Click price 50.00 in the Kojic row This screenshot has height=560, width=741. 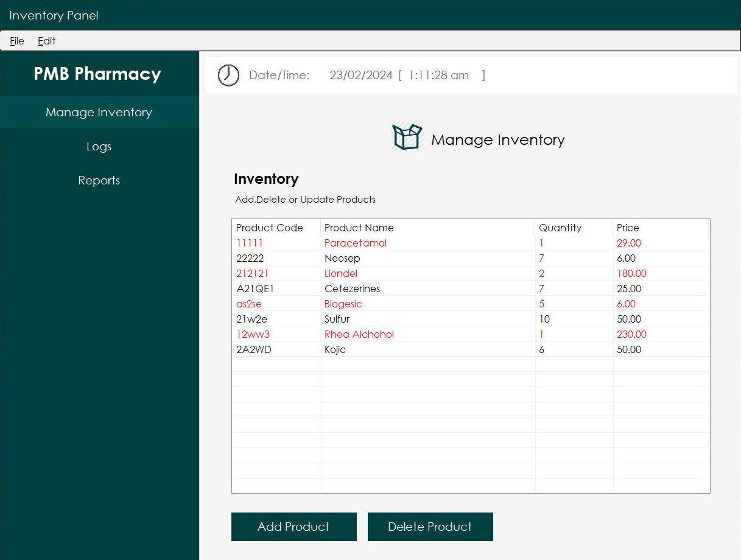coord(629,349)
